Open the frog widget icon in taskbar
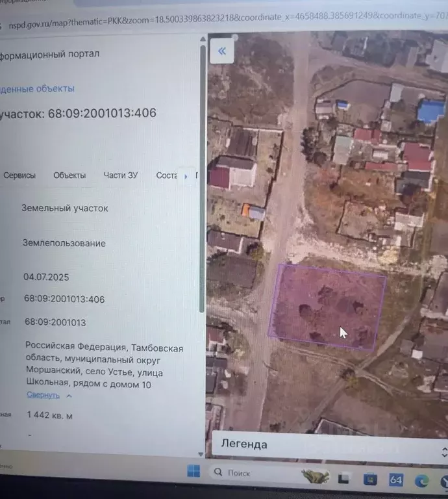 (x=316, y=476)
